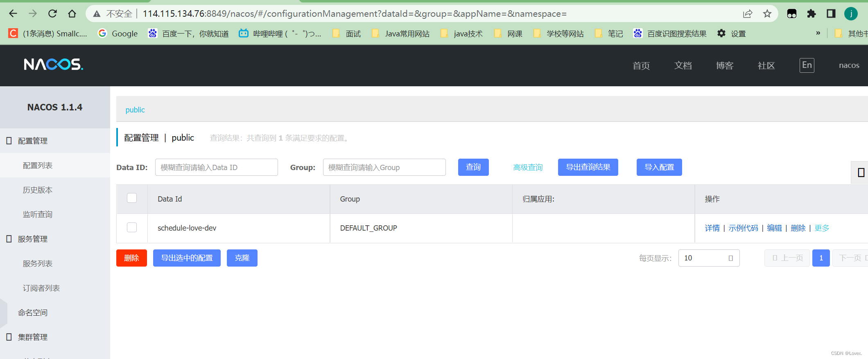Image resolution: width=868 pixels, height=359 pixels.
Task: Click 导入配置 button
Action: tap(659, 167)
